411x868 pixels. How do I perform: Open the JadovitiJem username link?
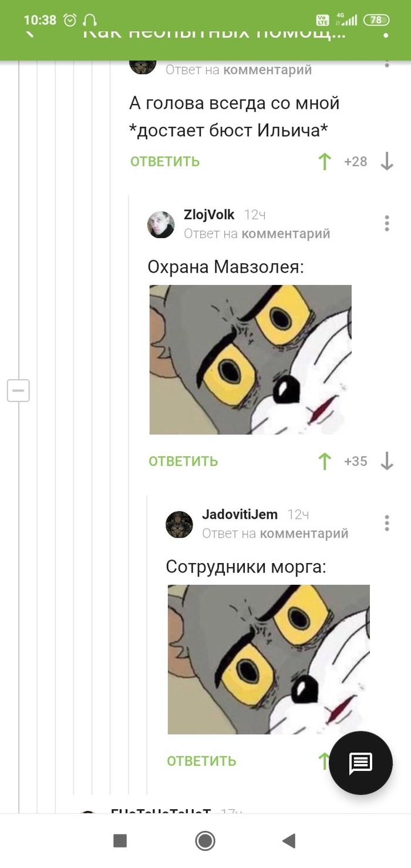coord(240,514)
